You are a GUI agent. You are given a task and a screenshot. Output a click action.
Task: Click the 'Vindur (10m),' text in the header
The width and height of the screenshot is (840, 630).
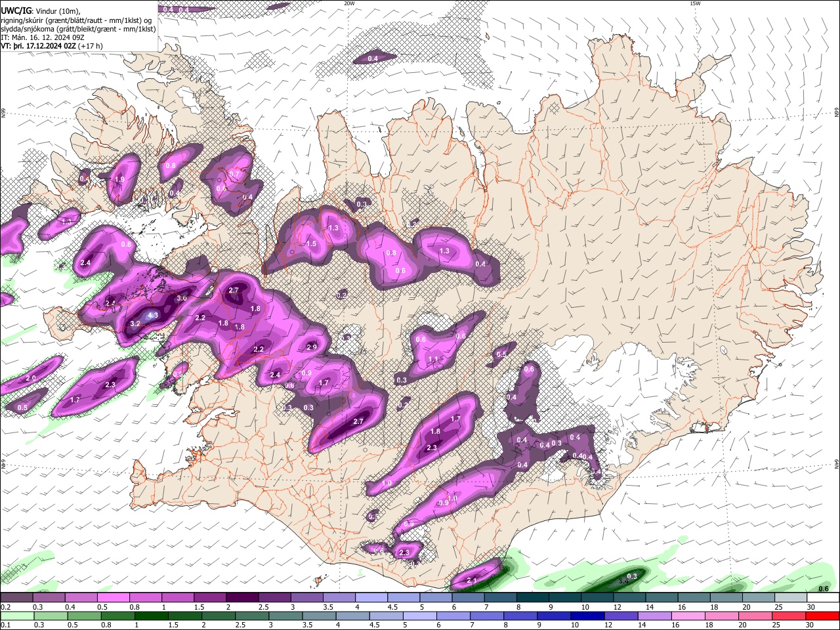click(57, 10)
